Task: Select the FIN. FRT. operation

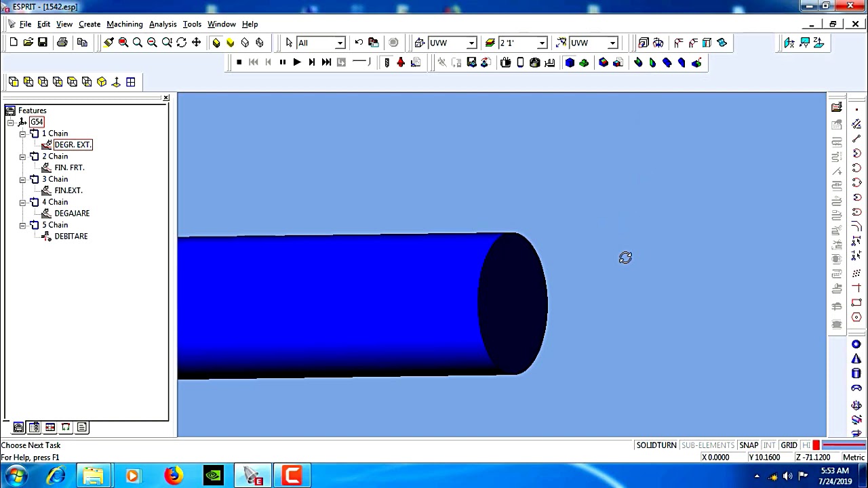Action: (x=69, y=167)
